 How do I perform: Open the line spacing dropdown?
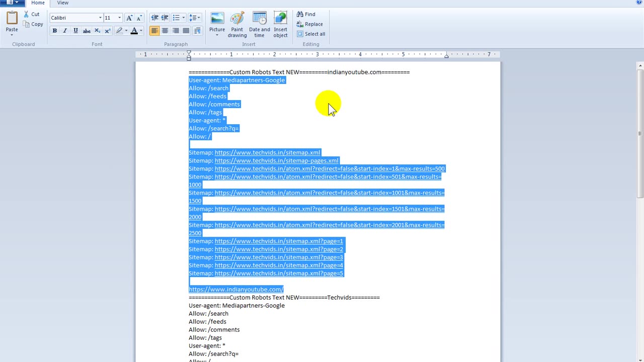coord(194,18)
